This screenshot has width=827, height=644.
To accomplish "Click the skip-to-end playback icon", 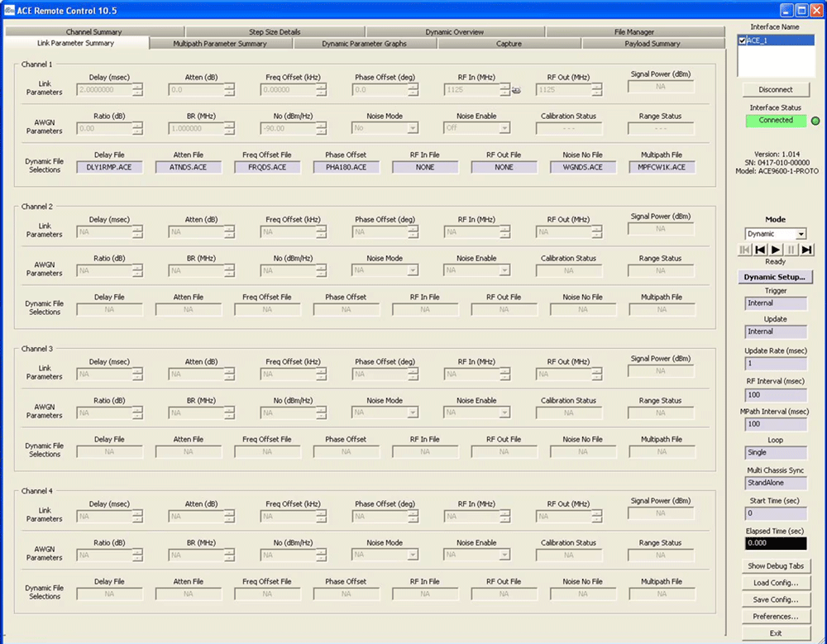I will coord(806,249).
